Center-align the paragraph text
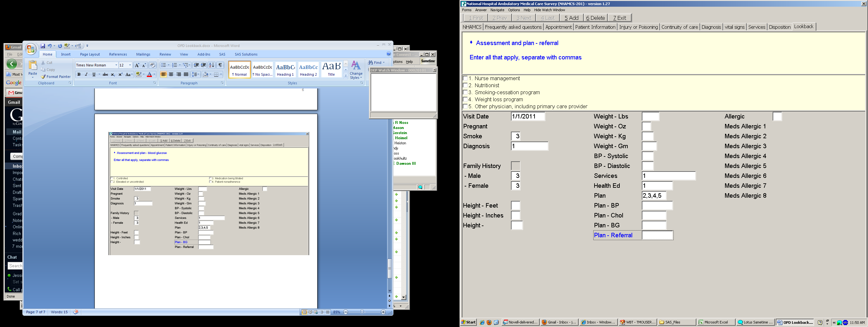 click(171, 74)
